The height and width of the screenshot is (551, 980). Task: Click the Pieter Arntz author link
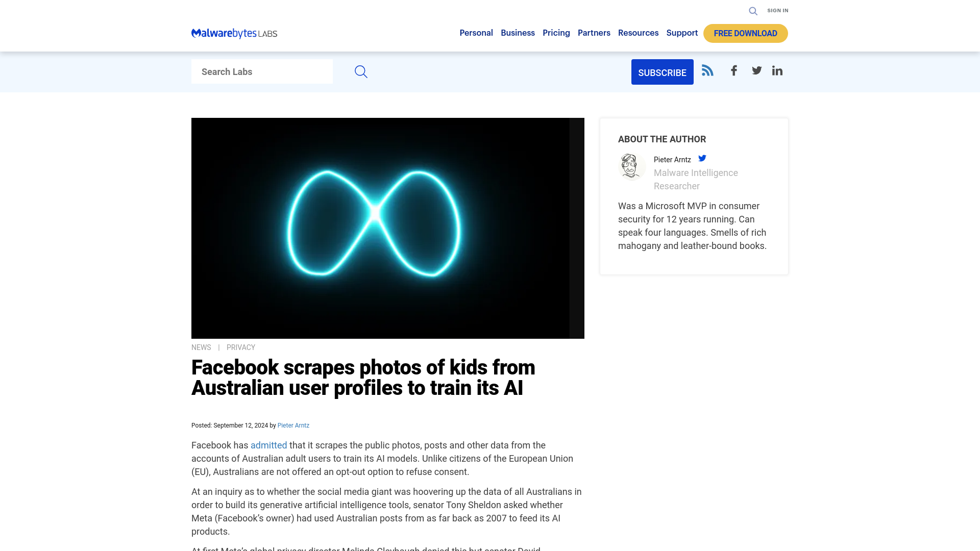(293, 425)
